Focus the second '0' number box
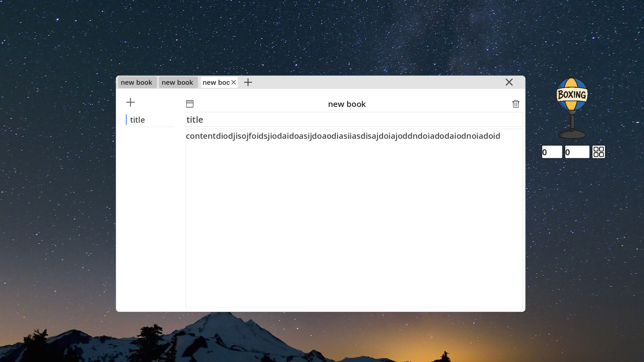644x362 pixels. pos(577,152)
